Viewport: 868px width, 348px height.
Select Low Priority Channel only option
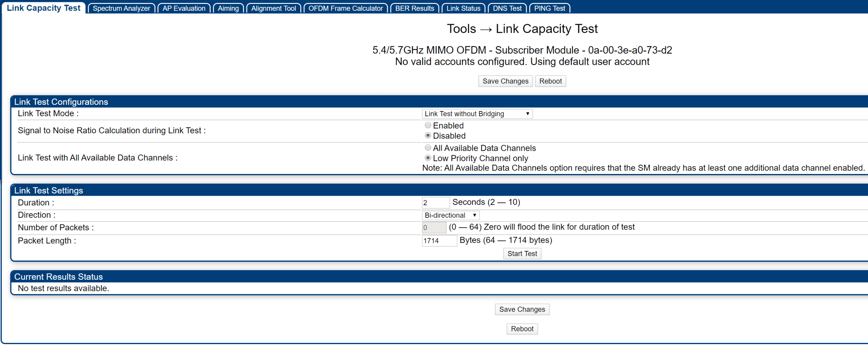(x=428, y=158)
